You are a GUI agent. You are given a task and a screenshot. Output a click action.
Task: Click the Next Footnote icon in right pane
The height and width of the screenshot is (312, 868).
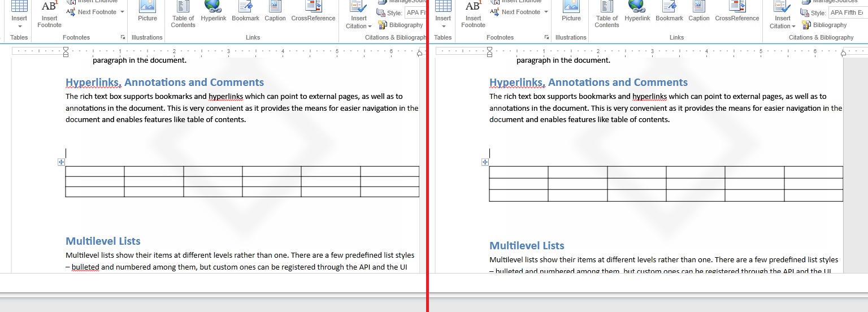tap(494, 11)
